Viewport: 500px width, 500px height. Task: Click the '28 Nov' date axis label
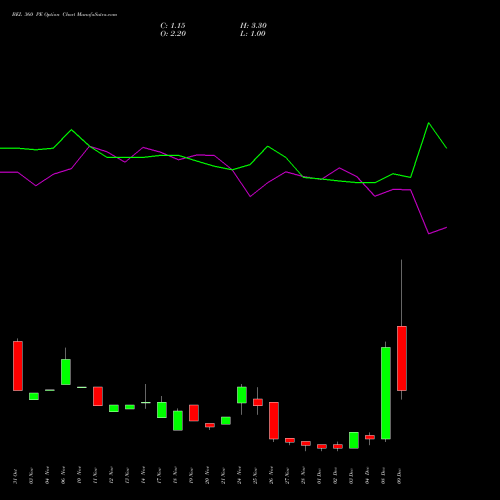tap(303, 475)
